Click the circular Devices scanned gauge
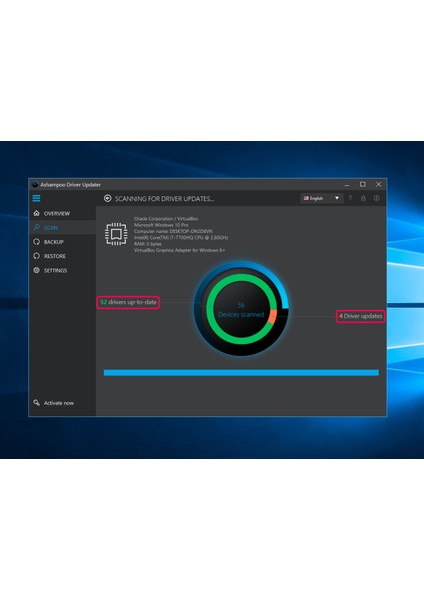Image resolution: width=424 pixels, height=600 pixels. 241,308
